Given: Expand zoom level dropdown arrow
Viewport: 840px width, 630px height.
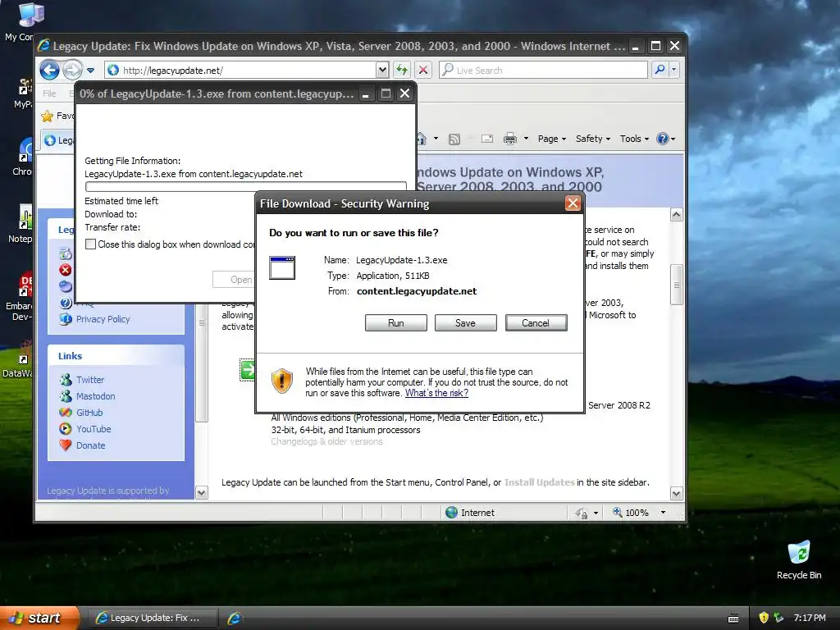Looking at the screenshot, I should coord(663,513).
